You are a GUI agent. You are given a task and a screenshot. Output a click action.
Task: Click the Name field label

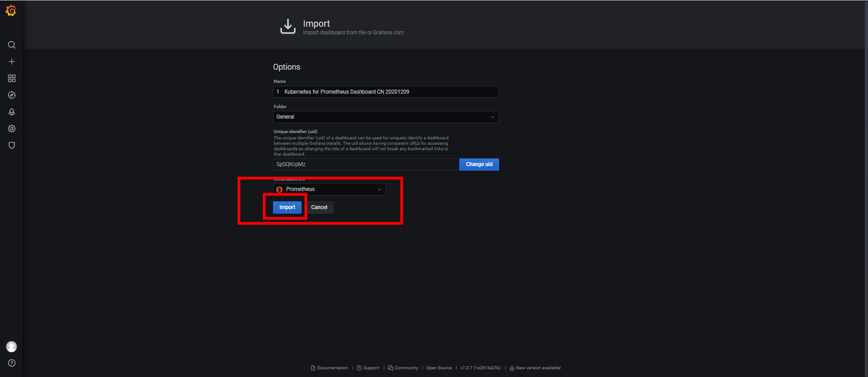pyautogui.click(x=279, y=81)
